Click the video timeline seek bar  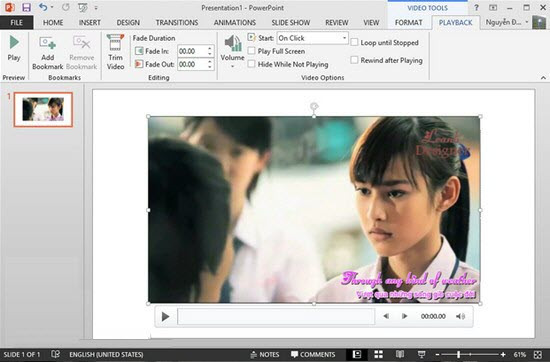click(x=276, y=316)
